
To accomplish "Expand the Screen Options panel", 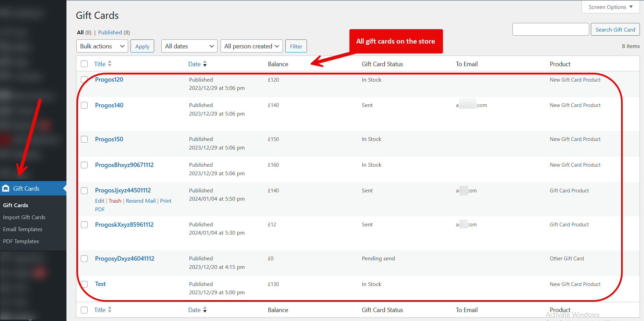I will [x=610, y=7].
